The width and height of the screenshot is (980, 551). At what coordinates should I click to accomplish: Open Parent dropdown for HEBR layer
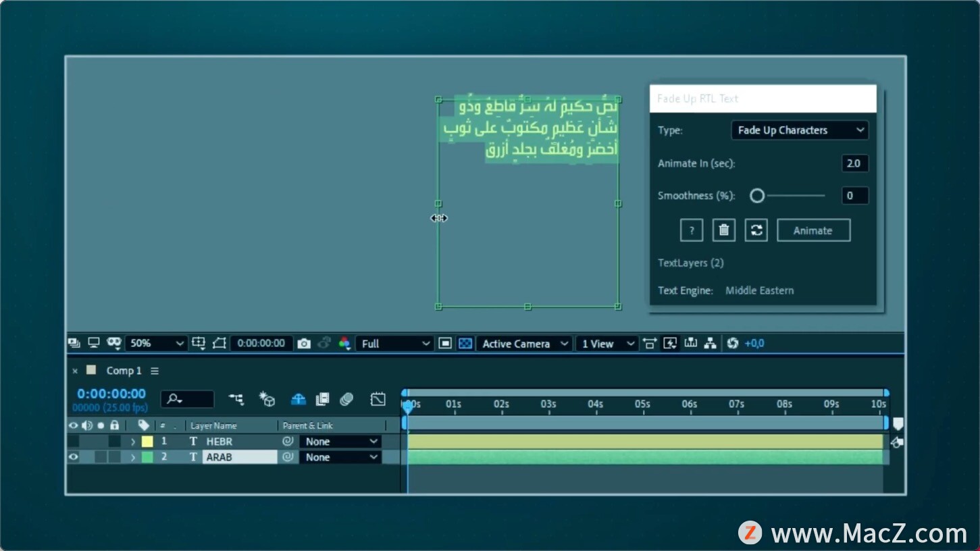pyautogui.click(x=340, y=441)
